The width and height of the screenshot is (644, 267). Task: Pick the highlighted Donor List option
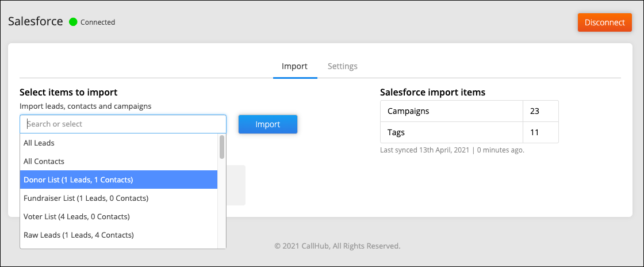(x=118, y=180)
